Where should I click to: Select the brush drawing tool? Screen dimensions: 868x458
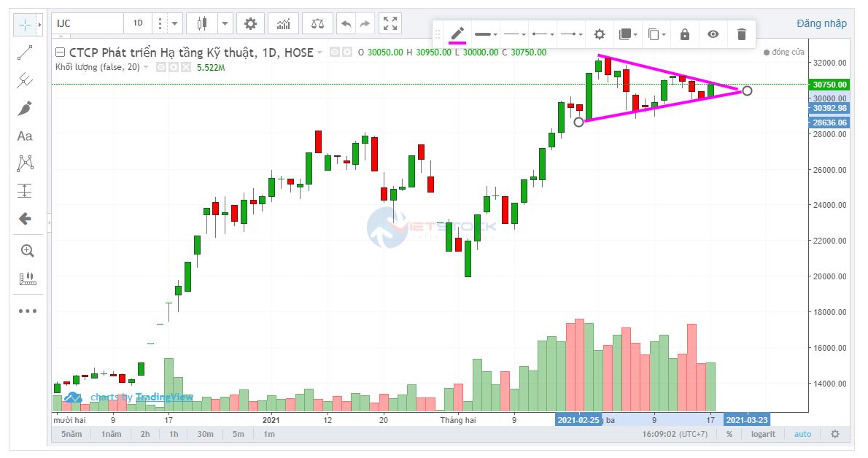click(x=25, y=108)
